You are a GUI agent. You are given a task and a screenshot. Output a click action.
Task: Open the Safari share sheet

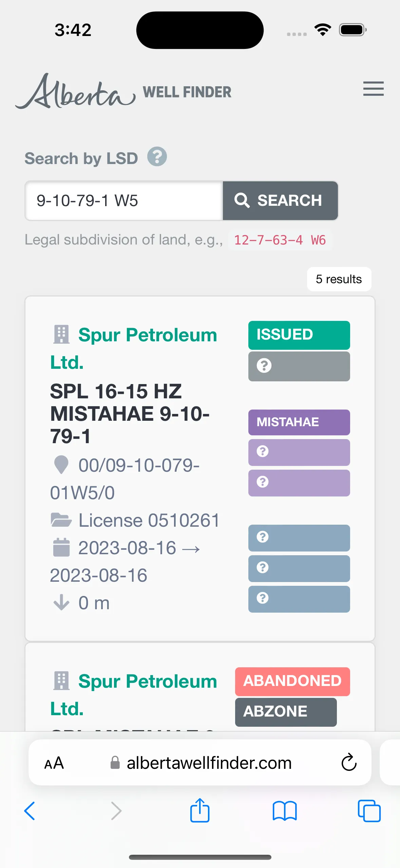[x=199, y=810]
